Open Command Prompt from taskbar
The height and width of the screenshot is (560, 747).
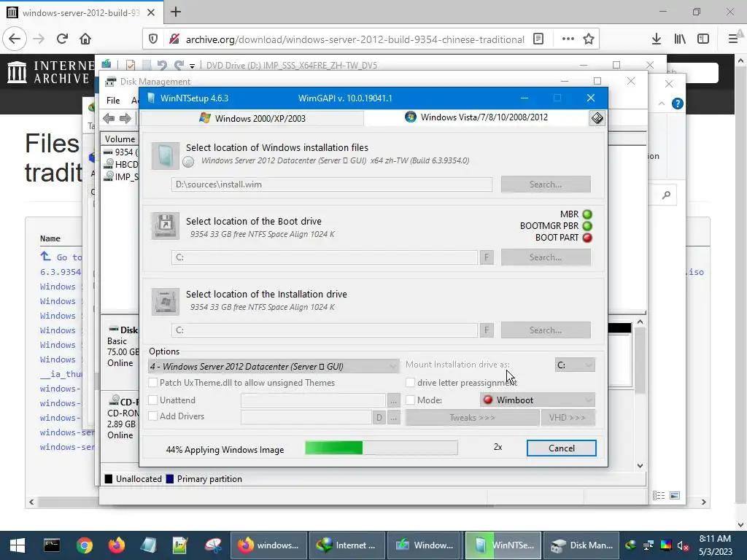[x=52, y=545]
